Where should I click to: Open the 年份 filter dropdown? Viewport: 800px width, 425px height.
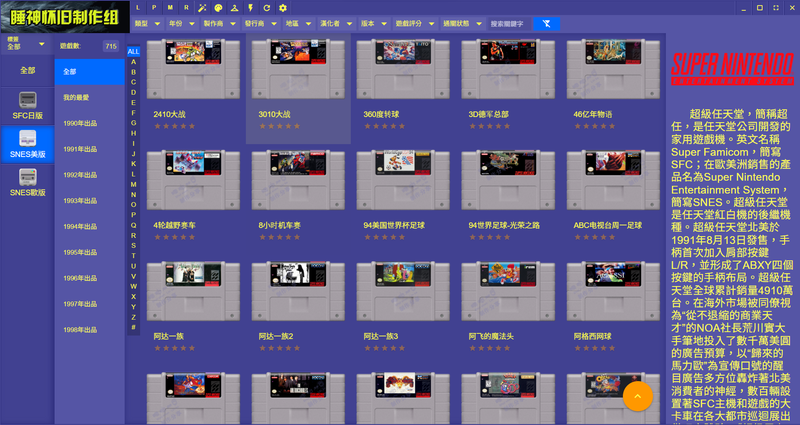point(182,23)
